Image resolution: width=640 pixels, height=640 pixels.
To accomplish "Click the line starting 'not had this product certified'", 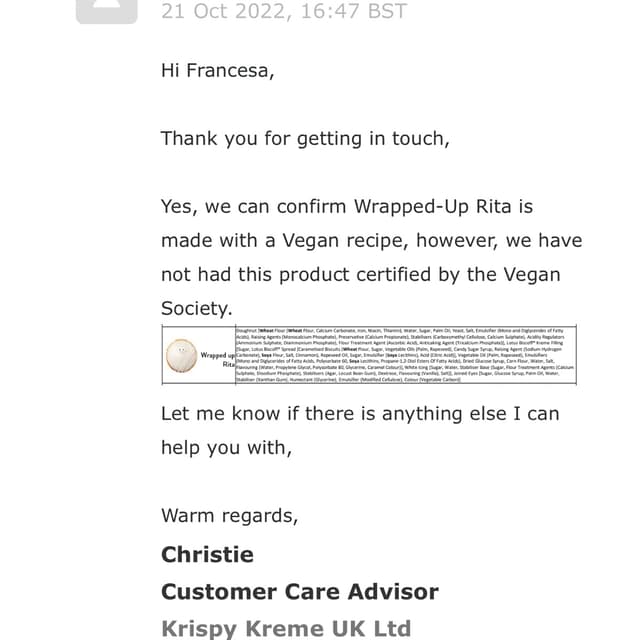I will (361, 274).
